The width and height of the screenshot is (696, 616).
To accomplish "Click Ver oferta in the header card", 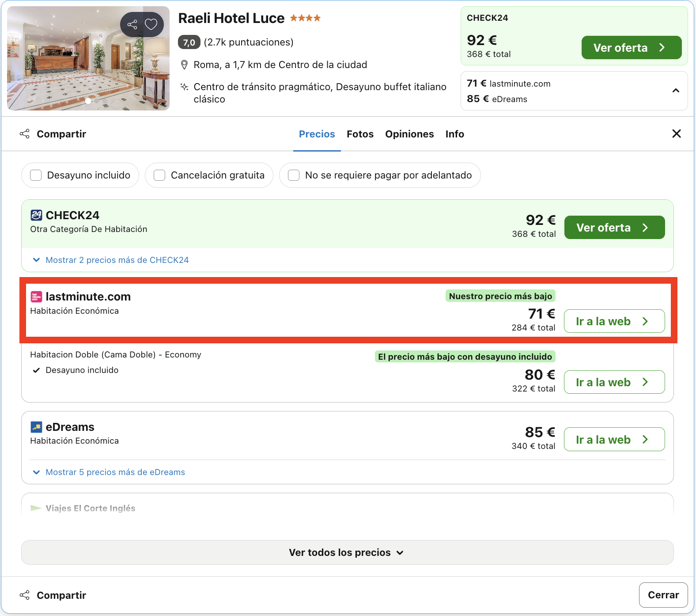I will [x=632, y=47].
